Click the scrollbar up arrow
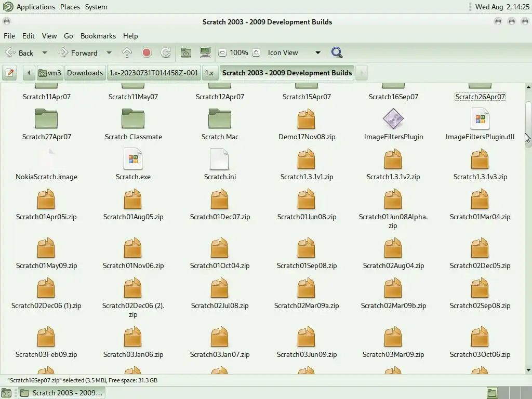 [x=528, y=87]
